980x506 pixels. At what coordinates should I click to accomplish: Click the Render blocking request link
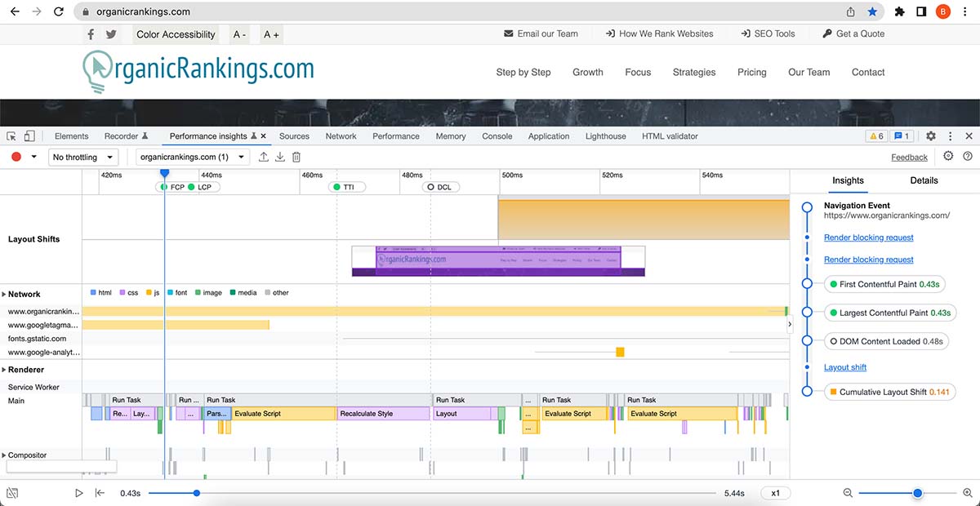pyautogui.click(x=868, y=237)
